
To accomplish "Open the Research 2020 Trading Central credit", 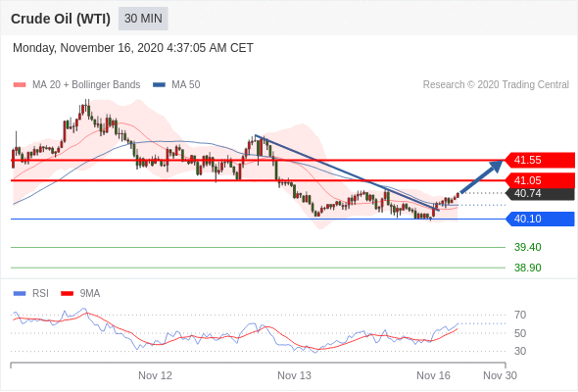I will pyautogui.click(x=496, y=85).
